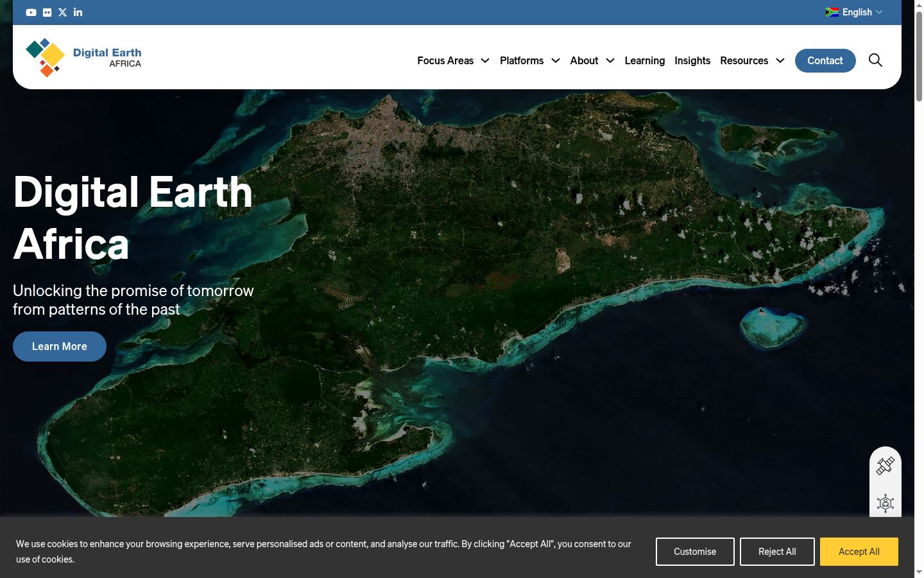The width and height of the screenshot is (924, 578).
Task: Open the English language dropdown
Action: [854, 12]
